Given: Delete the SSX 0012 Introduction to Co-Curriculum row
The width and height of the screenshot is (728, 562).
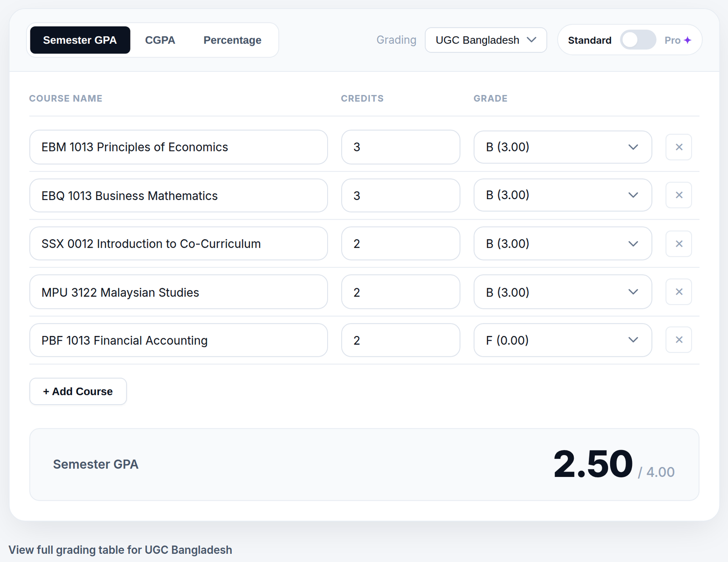Looking at the screenshot, I should click(678, 244).
